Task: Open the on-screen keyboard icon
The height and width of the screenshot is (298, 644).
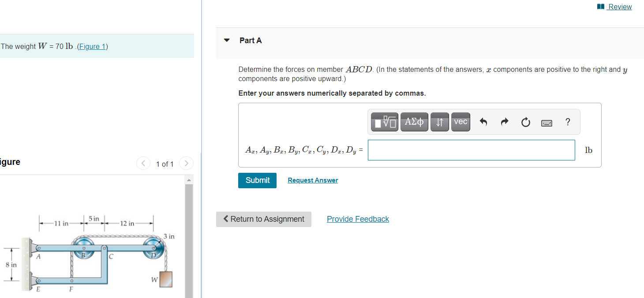Action: coord(547,123)
